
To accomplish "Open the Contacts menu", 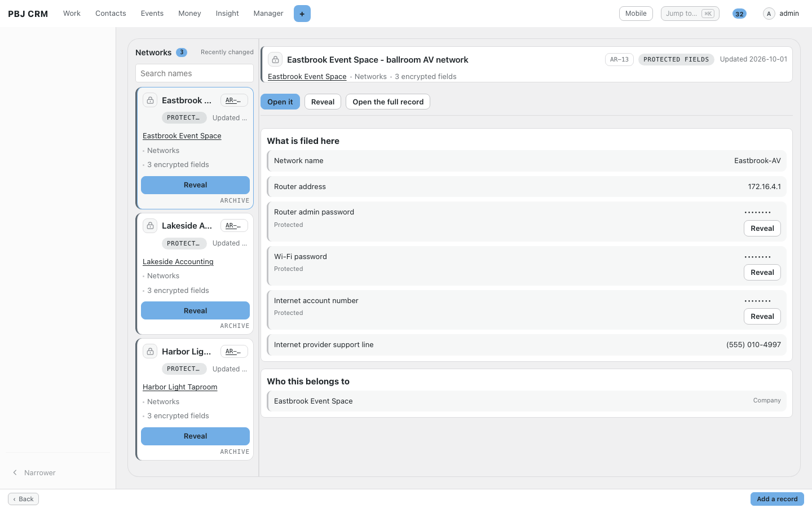I will point(111,14).
